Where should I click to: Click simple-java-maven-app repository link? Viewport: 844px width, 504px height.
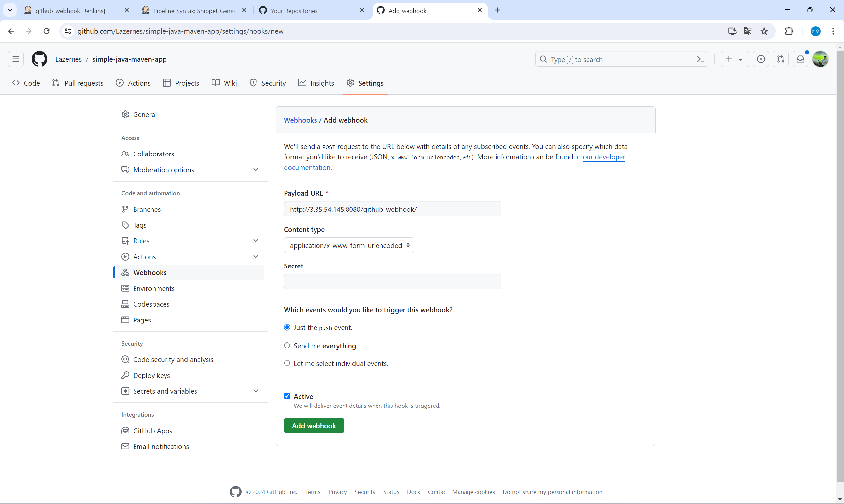130,59
